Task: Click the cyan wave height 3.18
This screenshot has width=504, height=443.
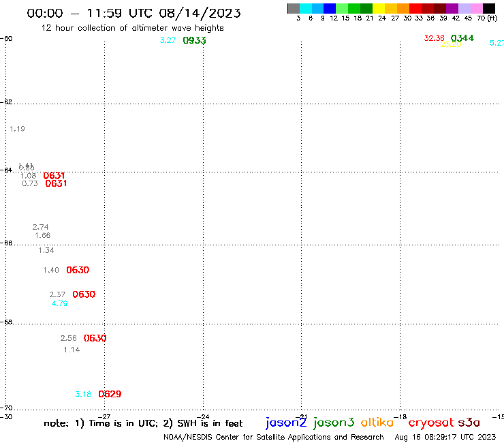Action: click(83, 395)
